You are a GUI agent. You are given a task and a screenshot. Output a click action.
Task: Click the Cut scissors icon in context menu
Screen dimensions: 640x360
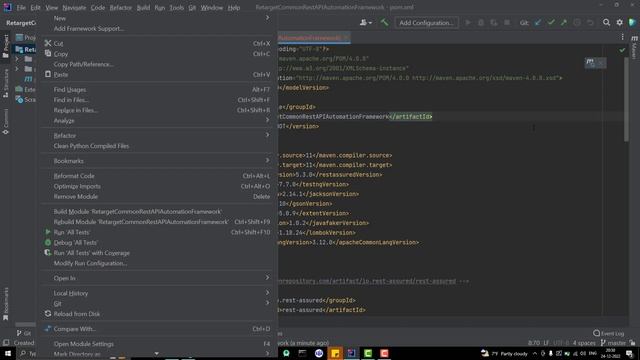point(48,43)
